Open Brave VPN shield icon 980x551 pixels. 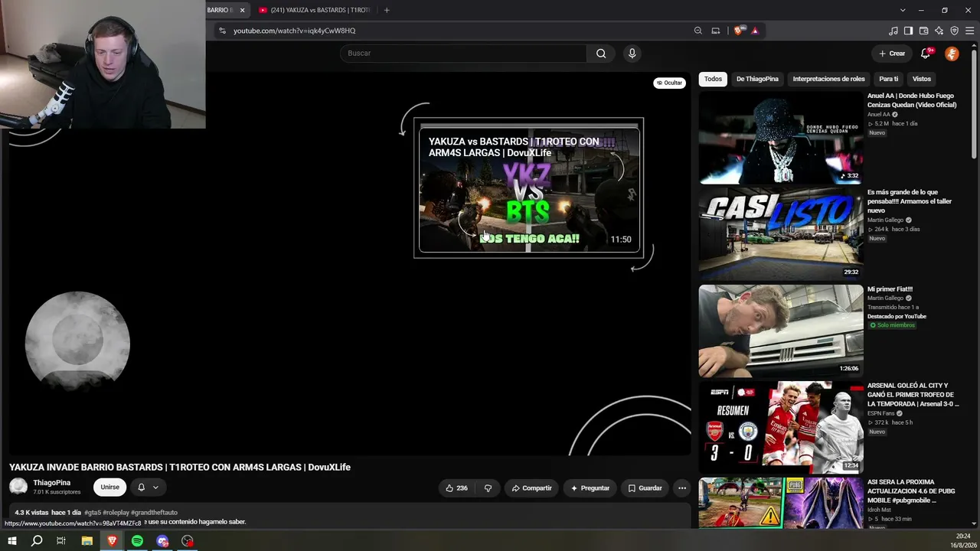pos(955,31)
